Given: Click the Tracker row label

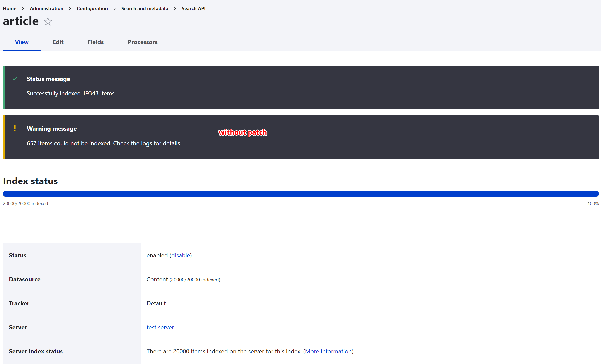Looking at the screenshot, I should pos(19,303).
